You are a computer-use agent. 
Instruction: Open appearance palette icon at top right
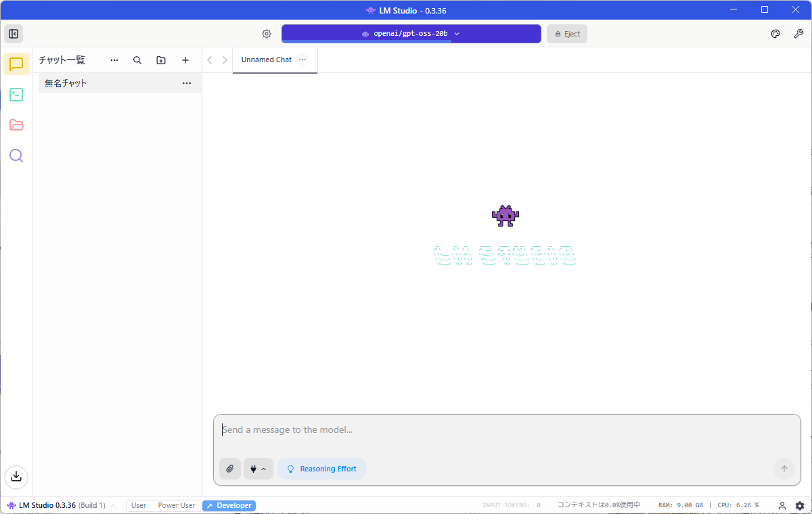[x=775, y=34]
